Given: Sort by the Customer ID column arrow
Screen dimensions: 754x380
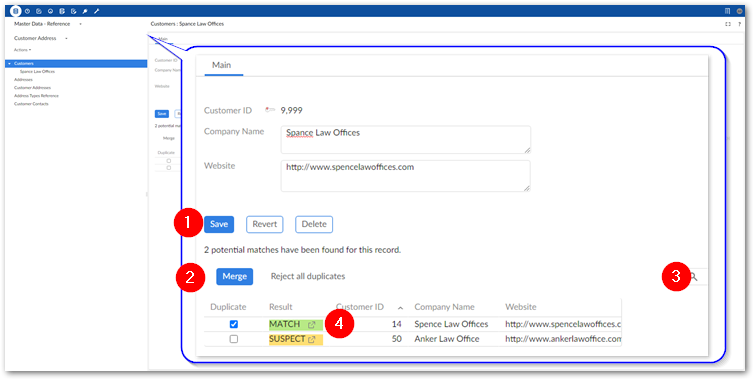Looking at the screenshot, I should 400,308.
